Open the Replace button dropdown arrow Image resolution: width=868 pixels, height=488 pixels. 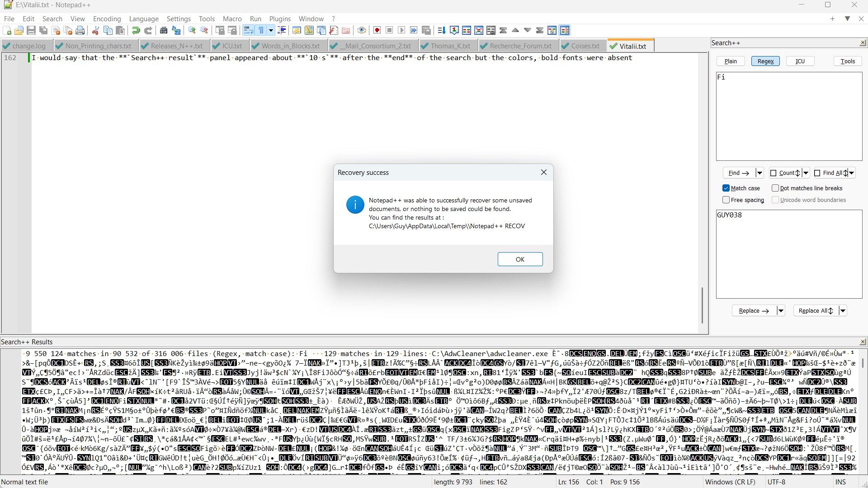781,311
